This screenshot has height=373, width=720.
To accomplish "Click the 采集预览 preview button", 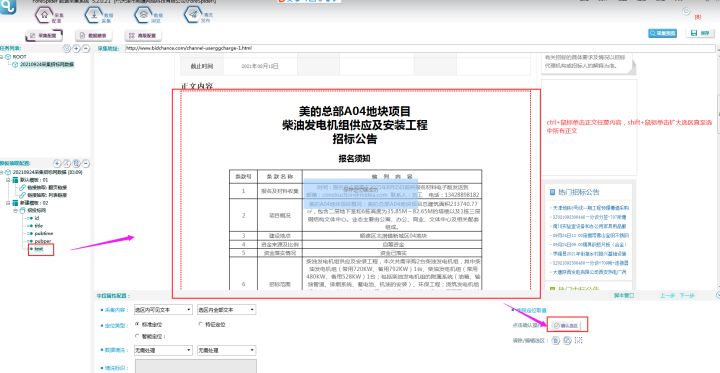I will point(662,33).
